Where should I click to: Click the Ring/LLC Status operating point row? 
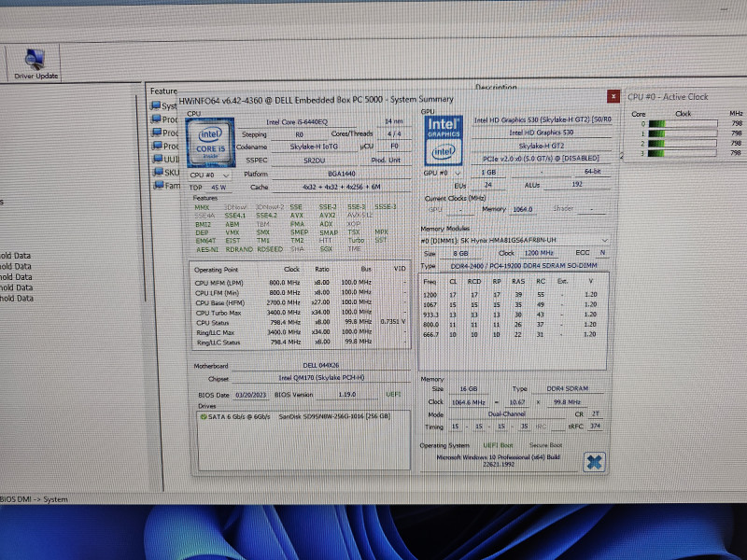coord(300,342)
